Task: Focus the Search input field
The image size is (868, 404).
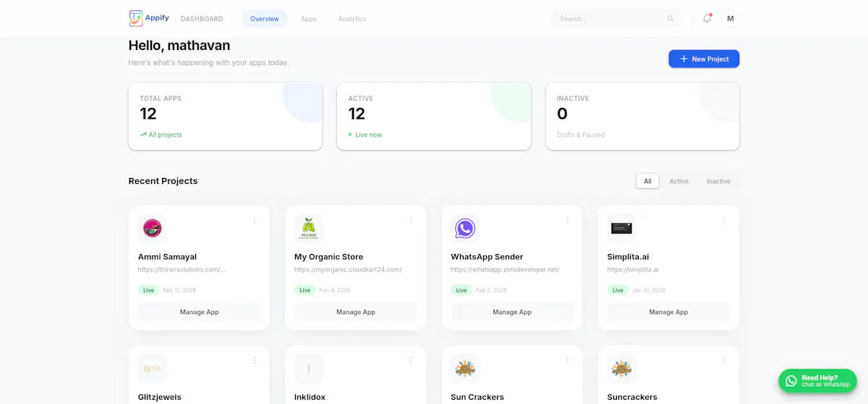Action: [x=616, y=19]
